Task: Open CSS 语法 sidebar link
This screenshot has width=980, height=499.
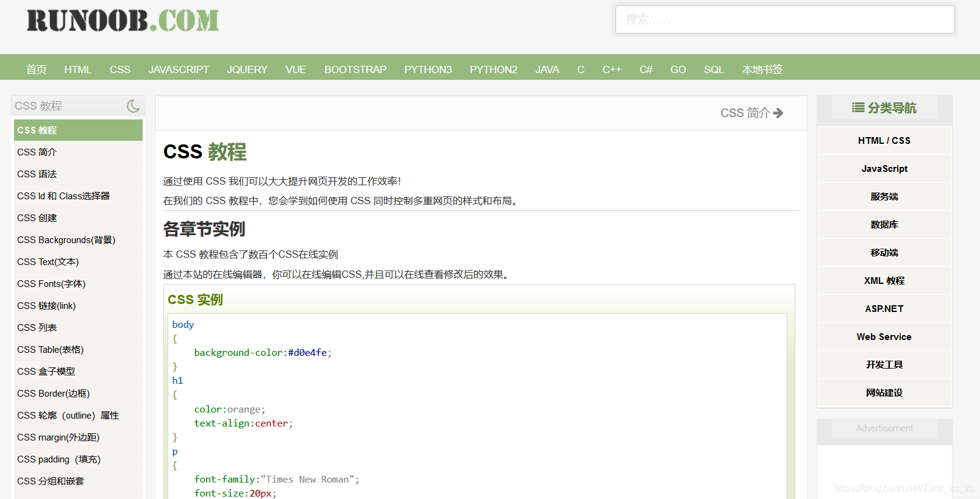Action: pos(78,174)
